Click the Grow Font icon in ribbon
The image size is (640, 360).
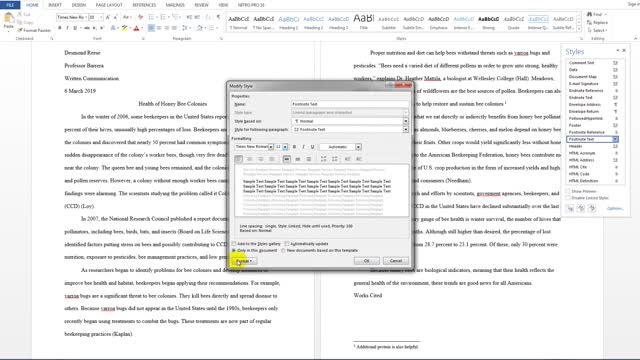pyautogui.click(x=108, y=17)
